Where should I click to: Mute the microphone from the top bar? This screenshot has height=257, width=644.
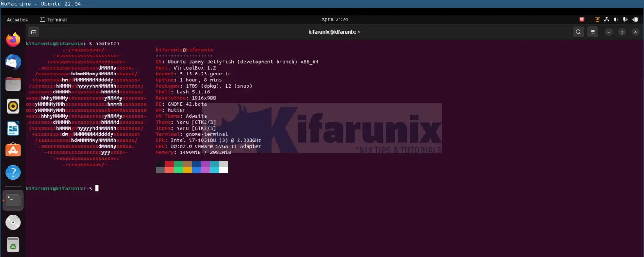[626, 19]
